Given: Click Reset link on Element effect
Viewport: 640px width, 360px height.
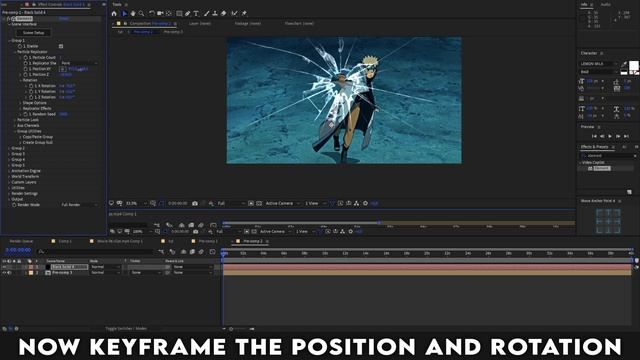Looking at the screenshot, I should tap(64, 18).
